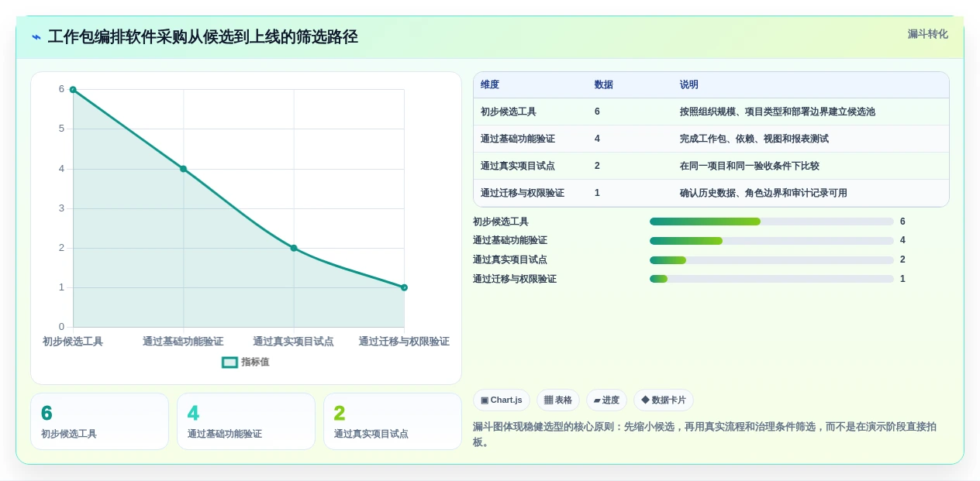Click the 说明 column header

(689, 84)
